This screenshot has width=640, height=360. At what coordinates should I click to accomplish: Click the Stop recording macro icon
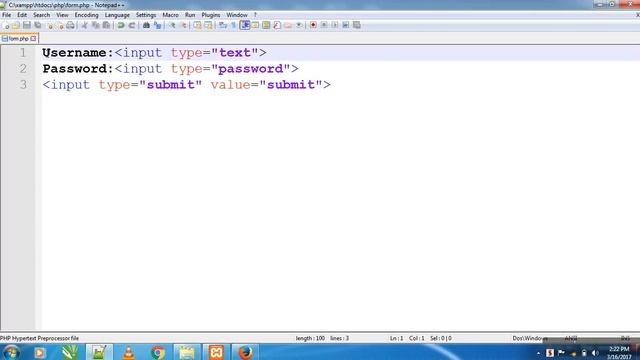click(324, 25)
